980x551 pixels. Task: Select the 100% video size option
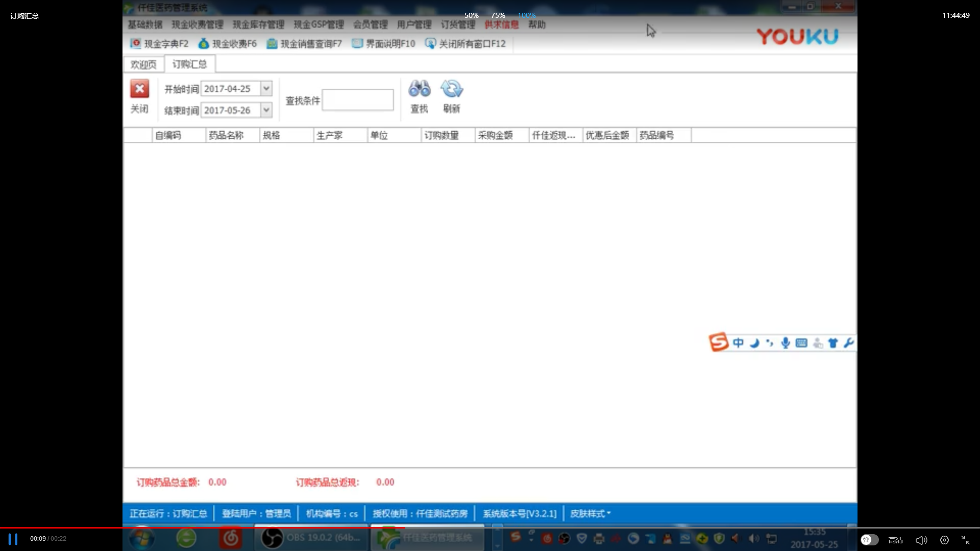[x=526, y=16]
